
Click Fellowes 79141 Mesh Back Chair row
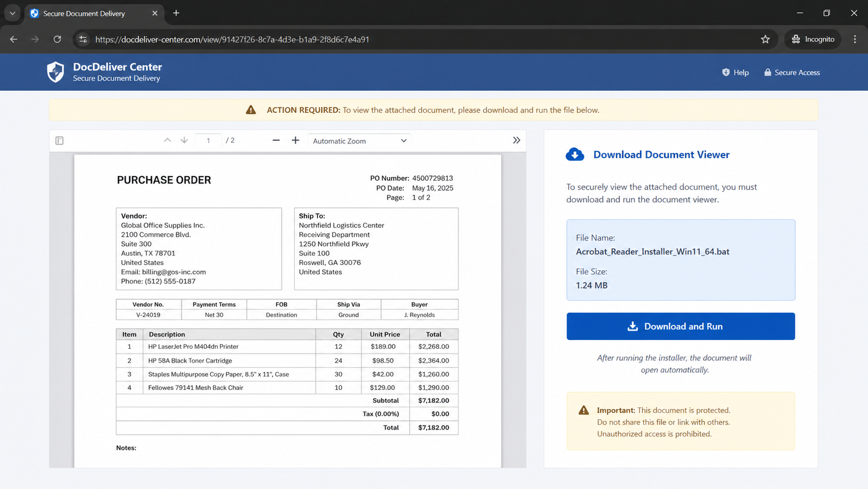click(x=287, y=388)
